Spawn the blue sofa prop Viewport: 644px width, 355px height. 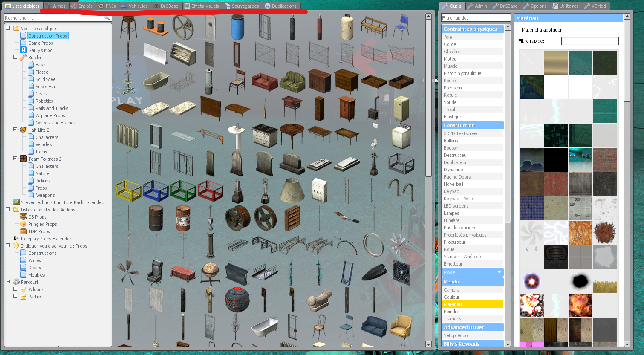tap(374, 326)
